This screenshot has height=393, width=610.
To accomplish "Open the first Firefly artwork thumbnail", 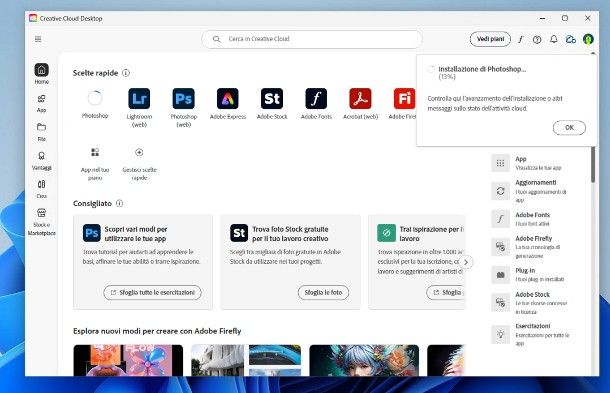I will 128,360.
